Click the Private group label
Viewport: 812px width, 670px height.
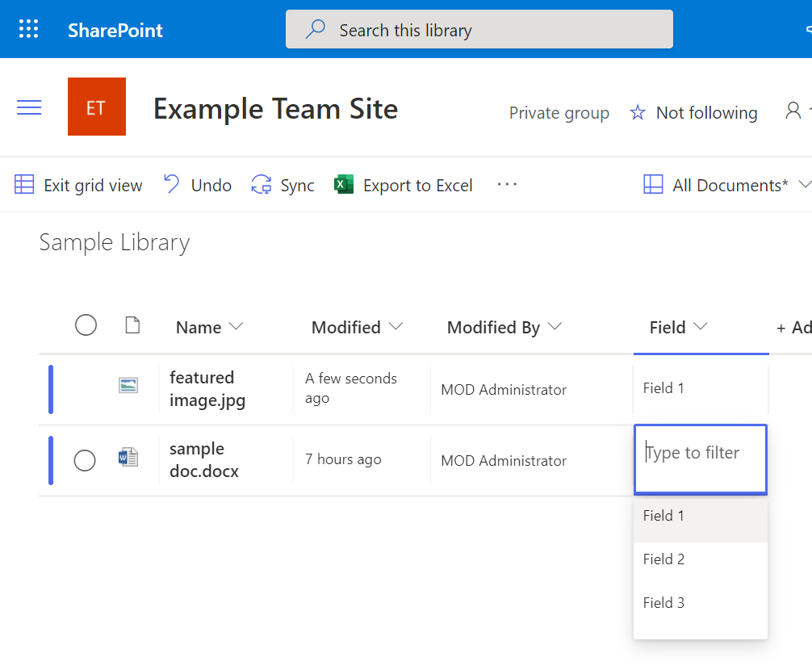pyautogui.click(x=559, y=113)
